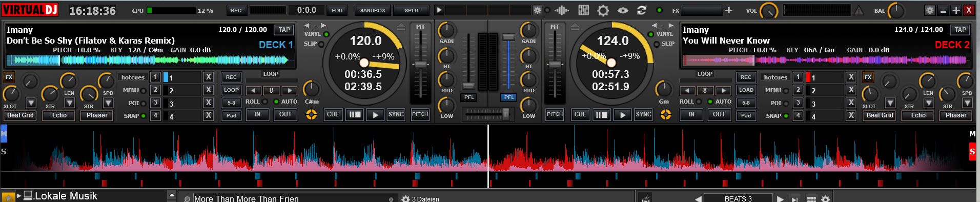This screenshot has width=980, height=202.
Task: Clear the browser search field
Action: [391, 199]
